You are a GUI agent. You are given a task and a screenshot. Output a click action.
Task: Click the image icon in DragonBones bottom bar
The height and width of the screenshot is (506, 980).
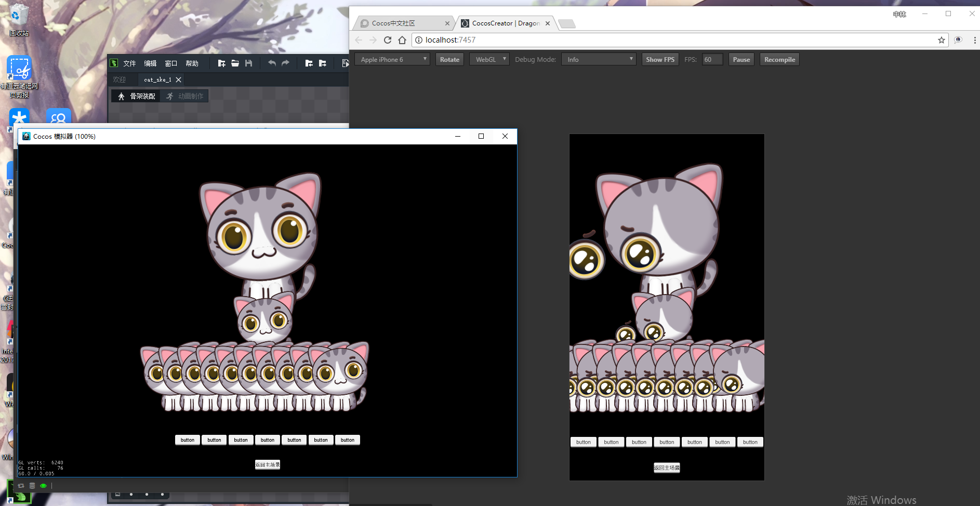(x=117, y=494)
